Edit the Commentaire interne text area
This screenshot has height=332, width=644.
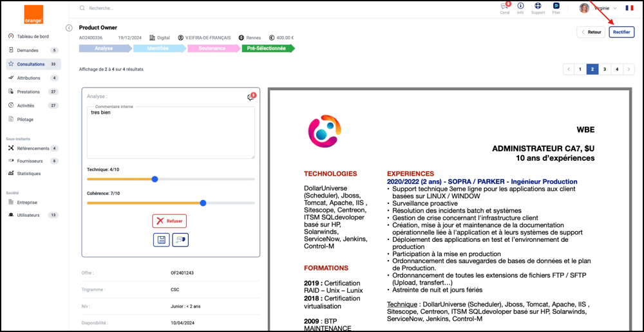(171, 133)
